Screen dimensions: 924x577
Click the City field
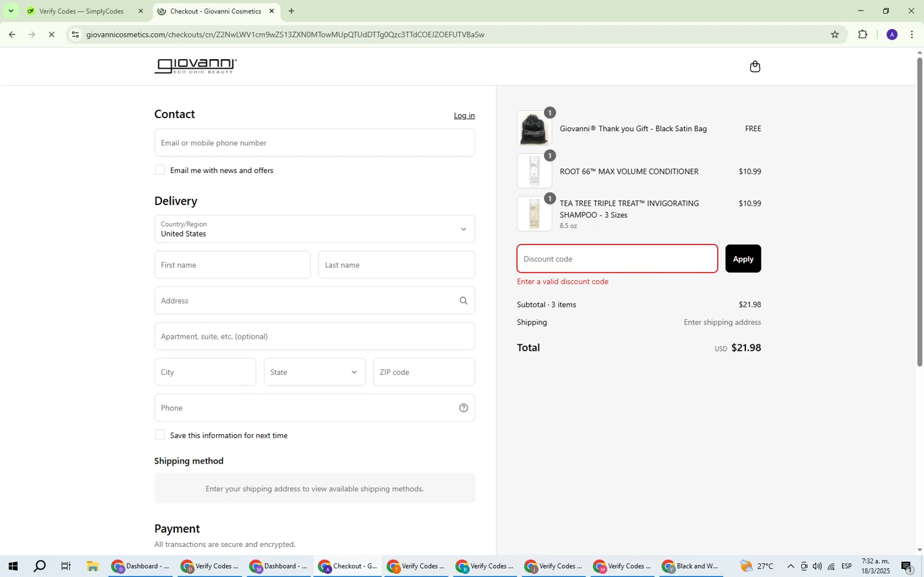(205, 372)
